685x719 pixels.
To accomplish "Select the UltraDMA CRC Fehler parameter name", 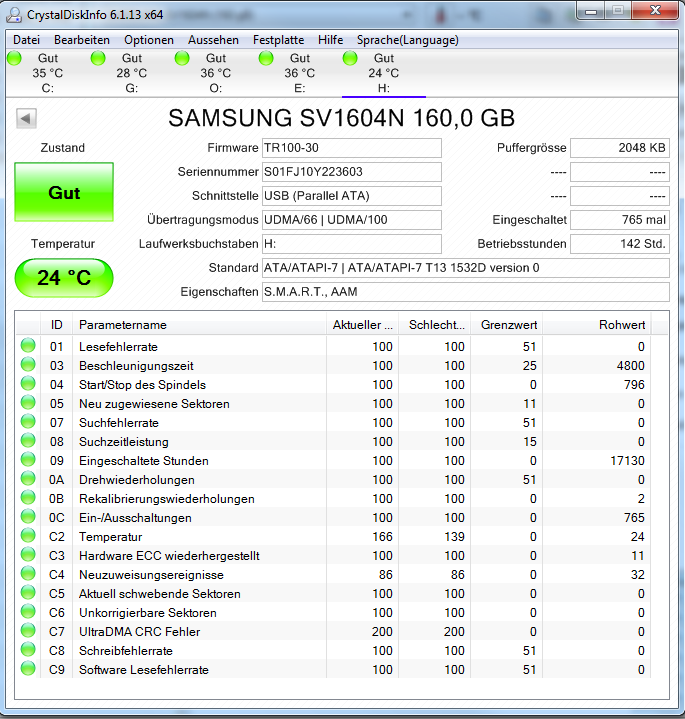I will pos(139,632).
